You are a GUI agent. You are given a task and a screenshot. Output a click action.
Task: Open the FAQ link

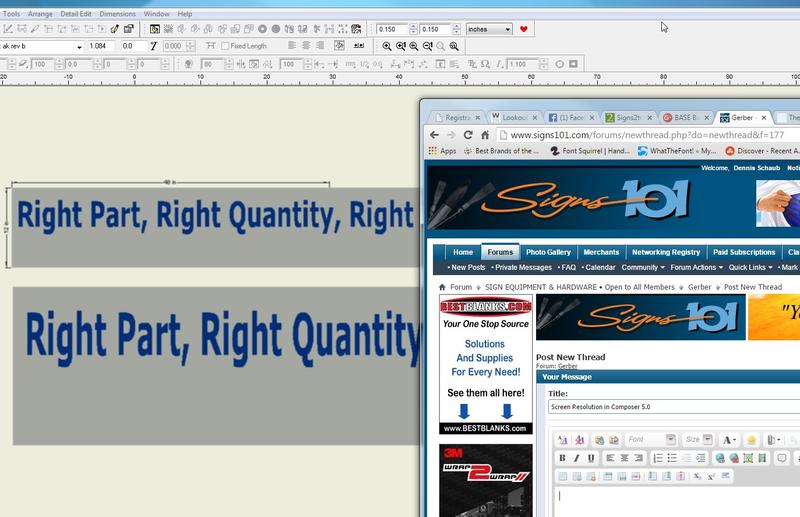point(567,267)
